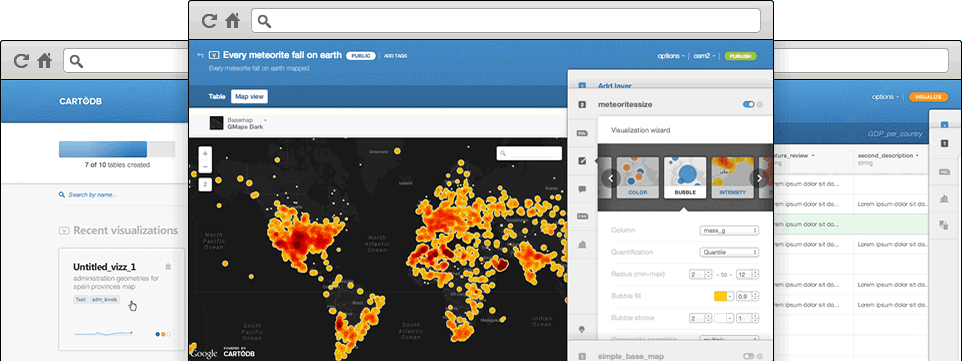This screenshot has width=962, height=361.
Task: Open the visualization wizard brush icon
Action: click(x=582, y=161)
